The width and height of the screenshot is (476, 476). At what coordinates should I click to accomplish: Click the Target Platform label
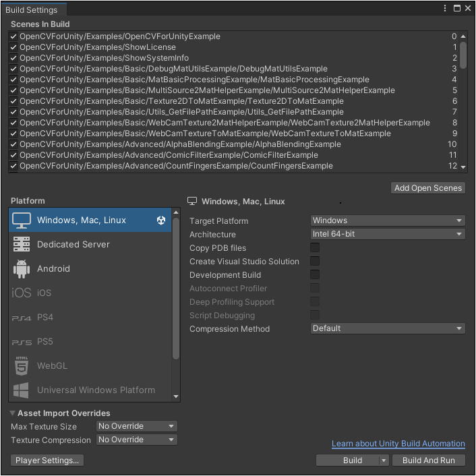click(218, 221)
